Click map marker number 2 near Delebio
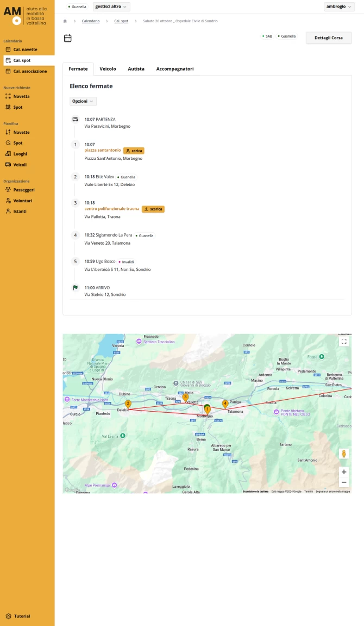Image resolution: width=364 pixels, height=626 pixels. point(128,404)
